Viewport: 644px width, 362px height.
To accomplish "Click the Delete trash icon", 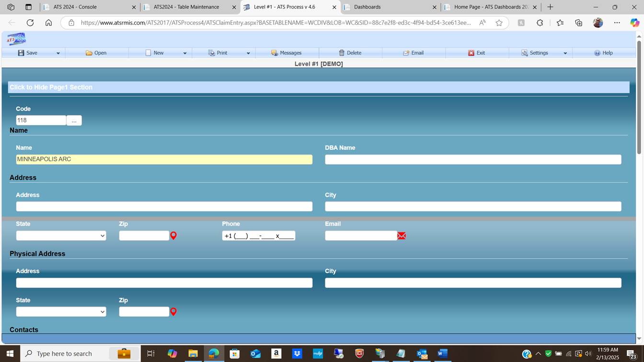I will pos(342,53).
